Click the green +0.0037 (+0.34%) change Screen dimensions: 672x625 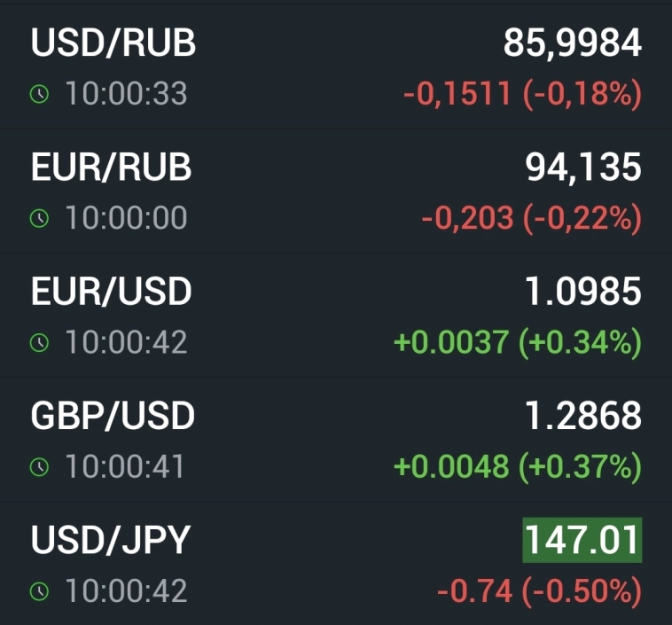[x=517, y=342]
